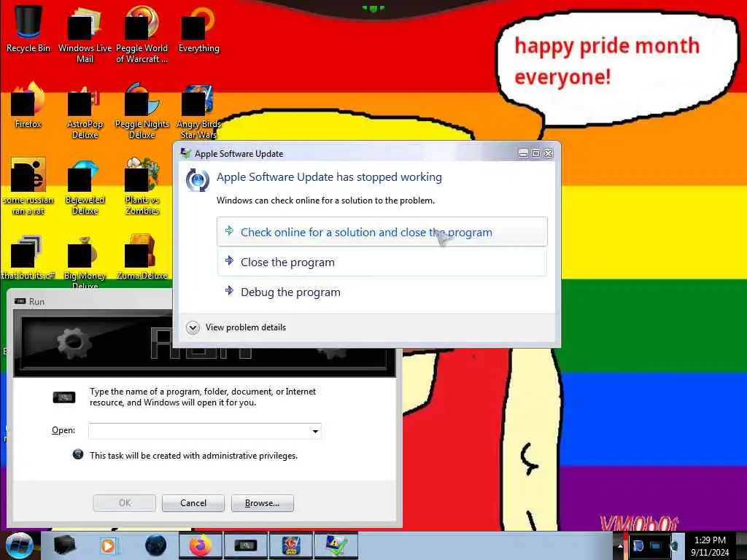Launch the media player taskbar icon
Screen dimensions: 747x560
click(108, 545)
